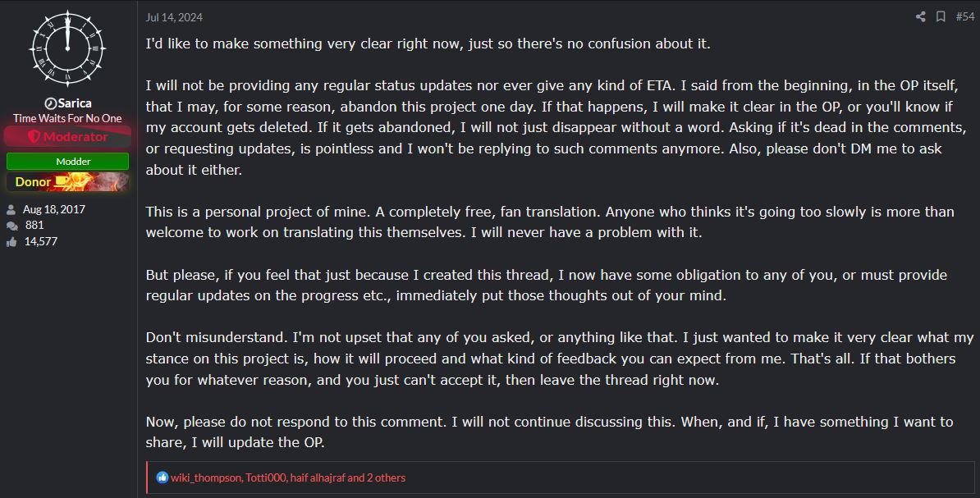Image resolution: width=980 pixels, height=498 pixels.
Task: Click the small clock icon beside Sarica
Action: [x=51, y=103]
